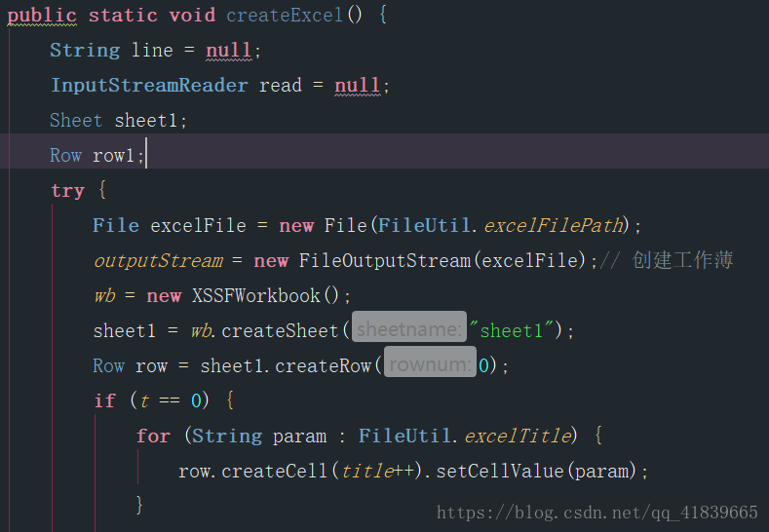Click the 'public' keyword in method declaration
This screenshot has height=532, width=769.
coord(42,16)
